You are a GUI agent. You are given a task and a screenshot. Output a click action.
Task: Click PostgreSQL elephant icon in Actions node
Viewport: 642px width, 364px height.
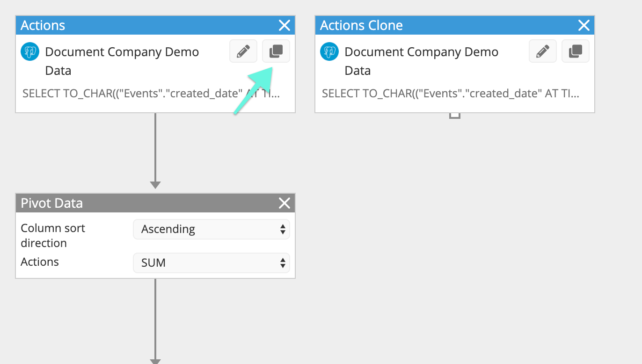(30, 51)
